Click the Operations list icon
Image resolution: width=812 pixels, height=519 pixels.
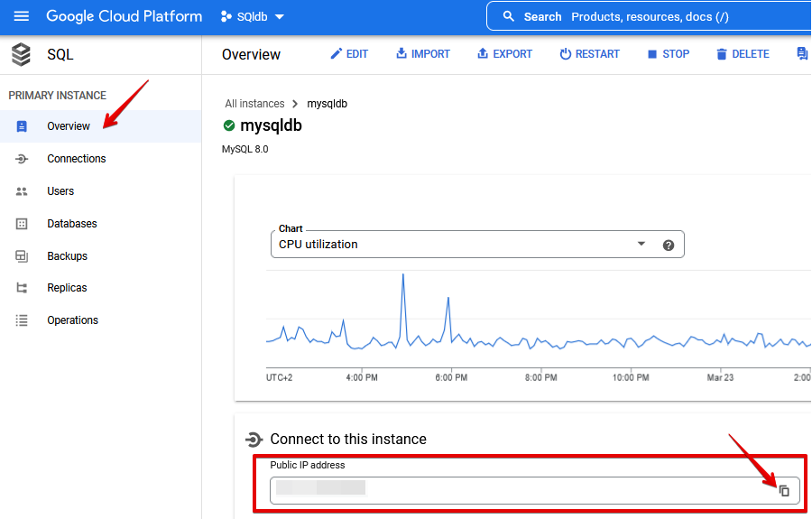point(22,320)
